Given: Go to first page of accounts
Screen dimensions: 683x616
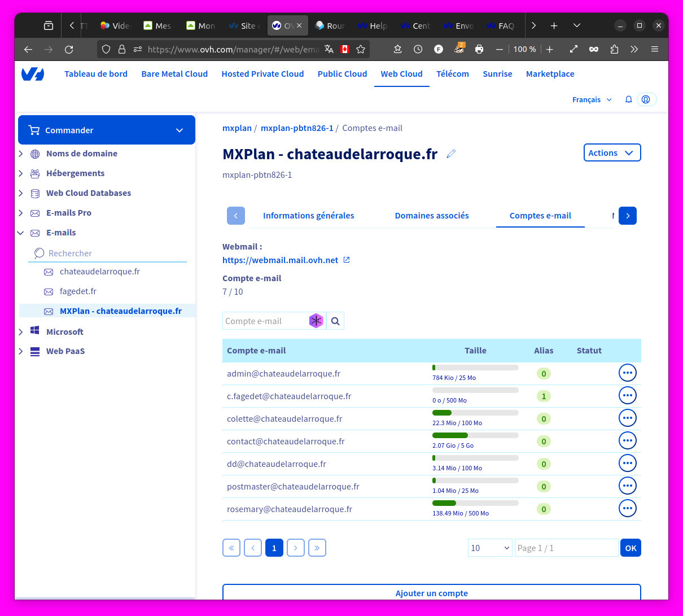Looking at the screenshot, I should coord(231,548).
